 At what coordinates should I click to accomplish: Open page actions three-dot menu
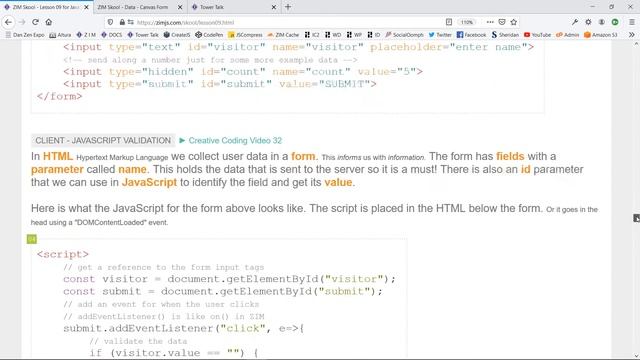coord(490,22)
